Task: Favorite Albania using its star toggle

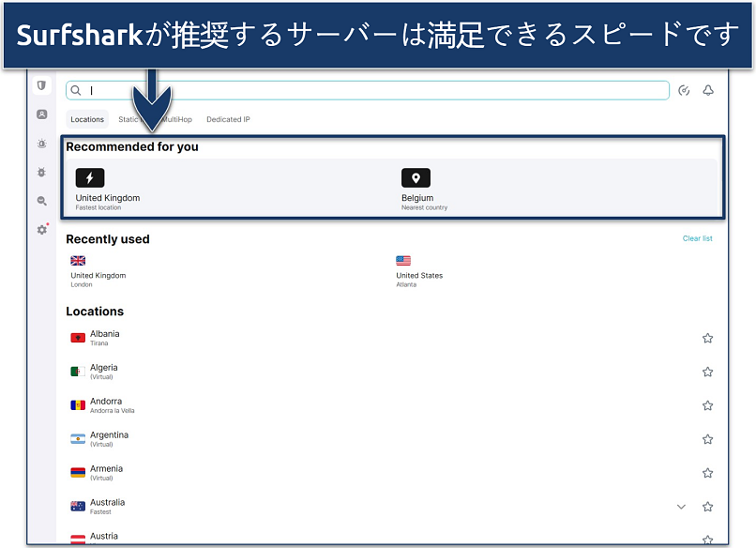Action: coord(708,338)
